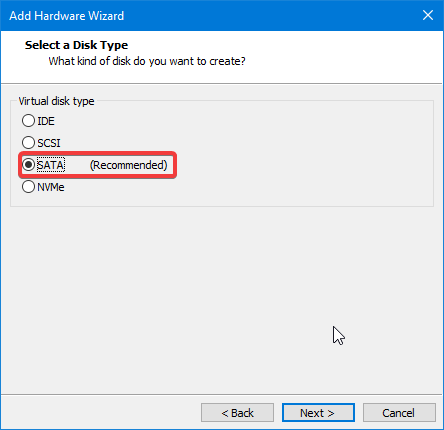
Task: Go to previous step with < Back
Action: click(x=237, y=413)
